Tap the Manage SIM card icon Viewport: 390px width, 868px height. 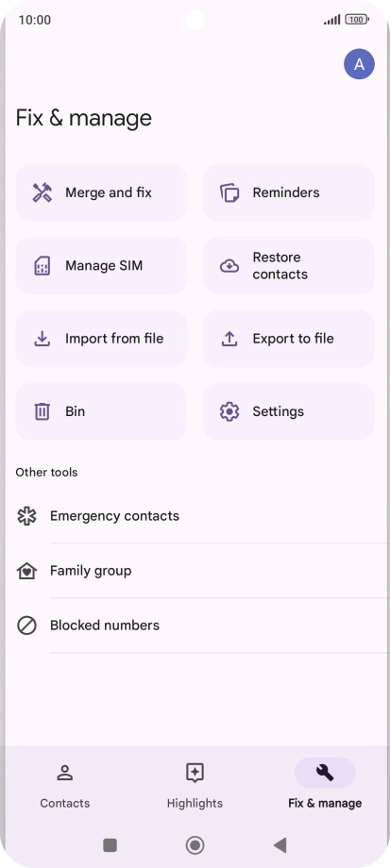click(x=42, y=266)
